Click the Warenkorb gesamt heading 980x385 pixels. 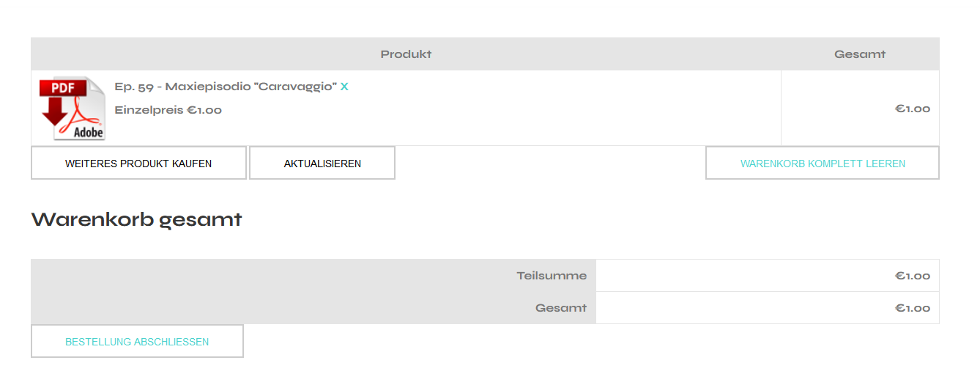(x=136, y=219)
